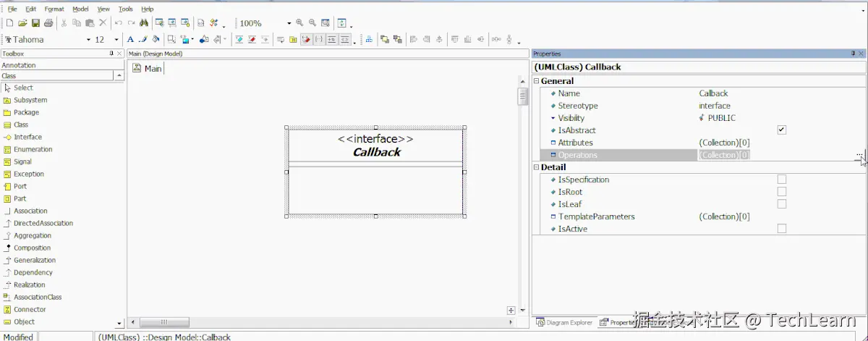Select the Package tool in Toolbox
This screenshot has width=868, height=341.
click(x=26, y=112)
